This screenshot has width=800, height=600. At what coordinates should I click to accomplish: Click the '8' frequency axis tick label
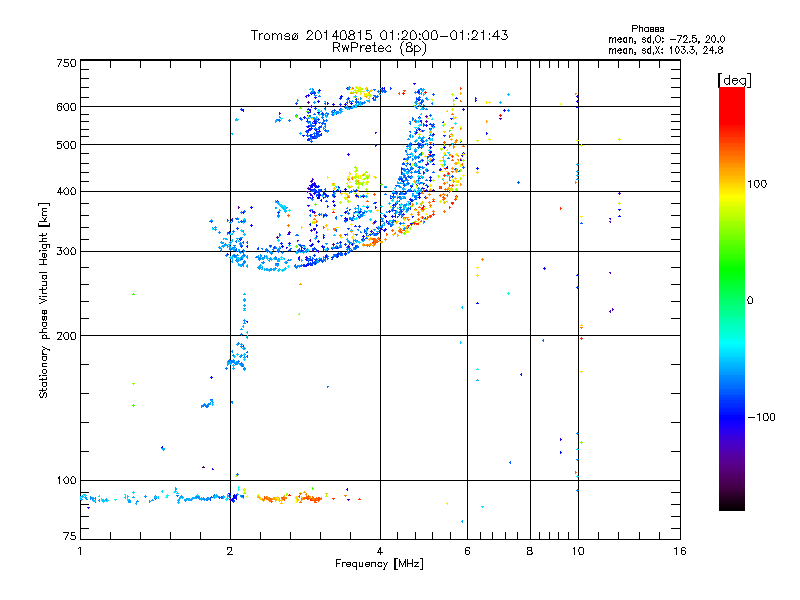(x=530, y=551)
